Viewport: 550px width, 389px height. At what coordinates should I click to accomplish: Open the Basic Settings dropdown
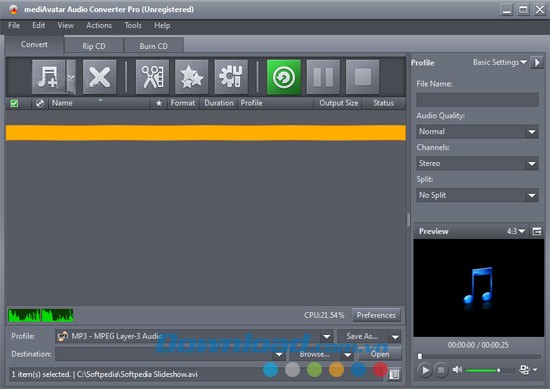(499, 62)
